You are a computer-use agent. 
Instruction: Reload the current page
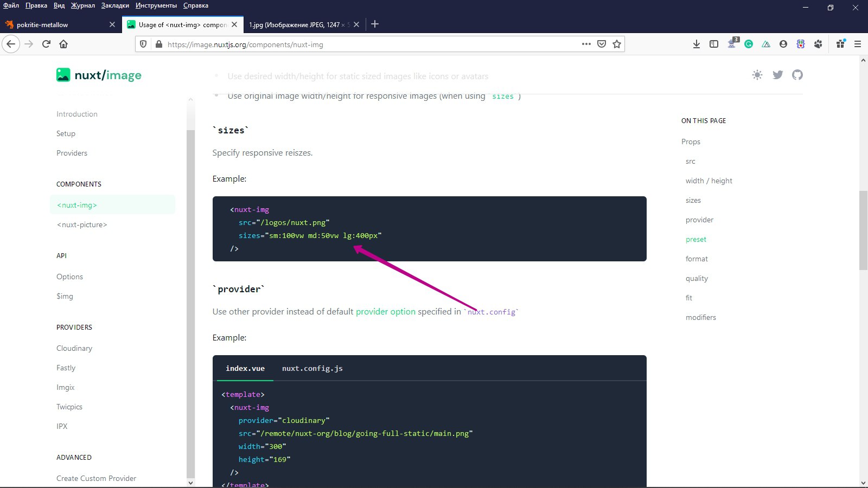[x=46, y=44]
